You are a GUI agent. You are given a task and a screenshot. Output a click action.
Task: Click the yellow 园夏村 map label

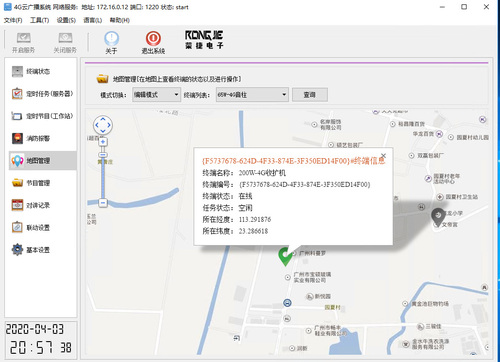[x=332, y=307]
